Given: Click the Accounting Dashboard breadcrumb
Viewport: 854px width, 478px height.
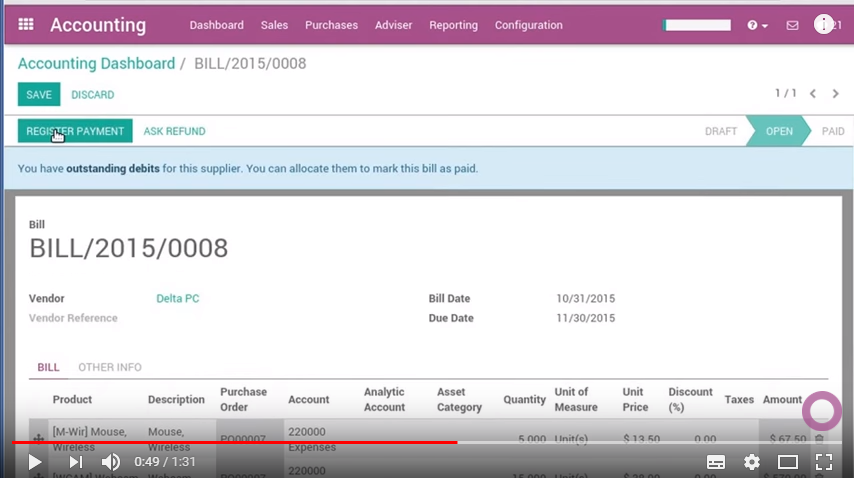Looking at the screenshot, I should pyautogui.click(x=96, y=64).
